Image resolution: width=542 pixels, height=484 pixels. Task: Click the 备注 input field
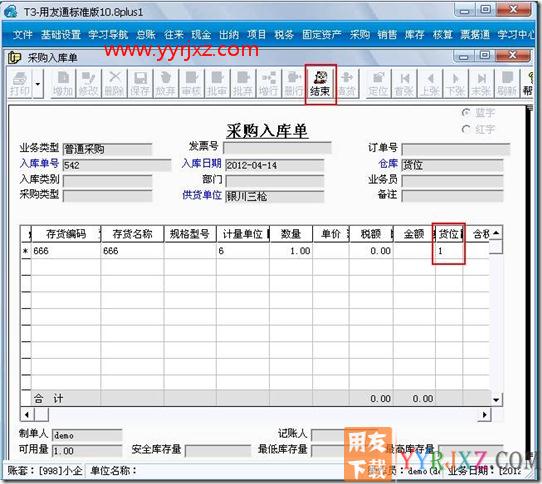tap(452, 196)
